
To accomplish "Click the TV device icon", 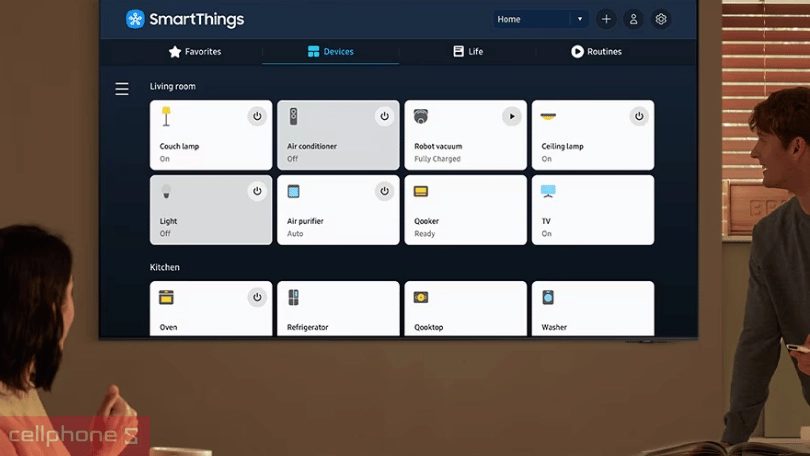I will coord(547,191).
